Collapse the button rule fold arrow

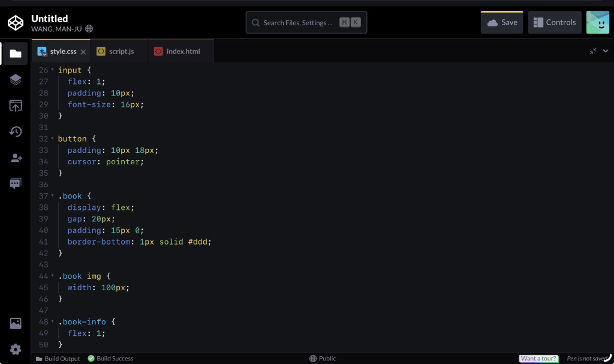53,139
